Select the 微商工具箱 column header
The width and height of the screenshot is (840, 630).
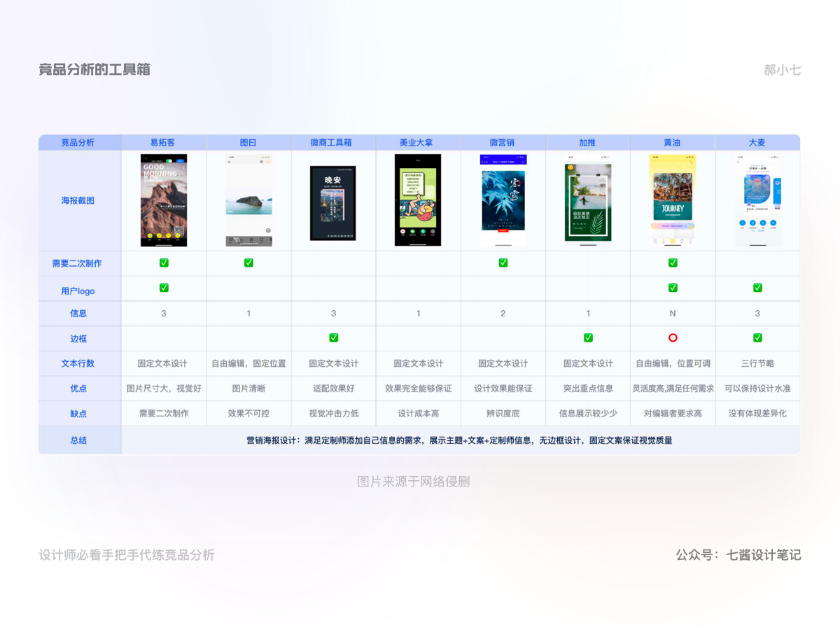(334, 142)
